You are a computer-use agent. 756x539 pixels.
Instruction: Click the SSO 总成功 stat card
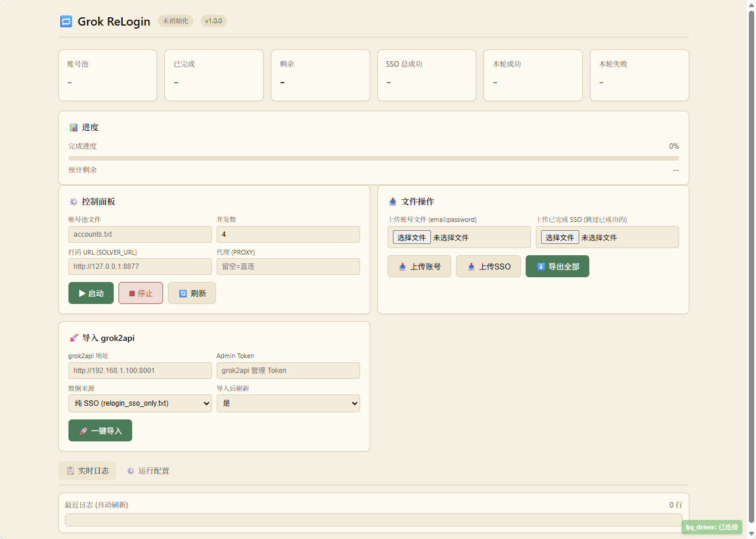coord(427,75)
